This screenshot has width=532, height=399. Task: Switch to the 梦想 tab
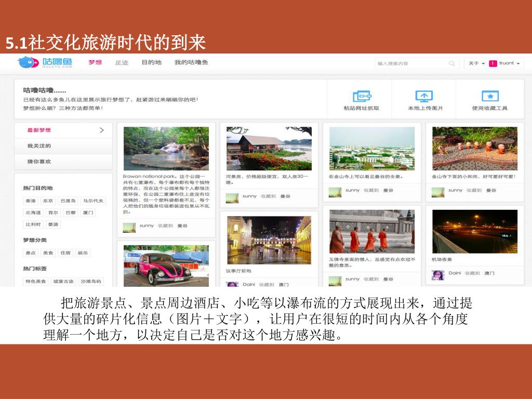95,62
